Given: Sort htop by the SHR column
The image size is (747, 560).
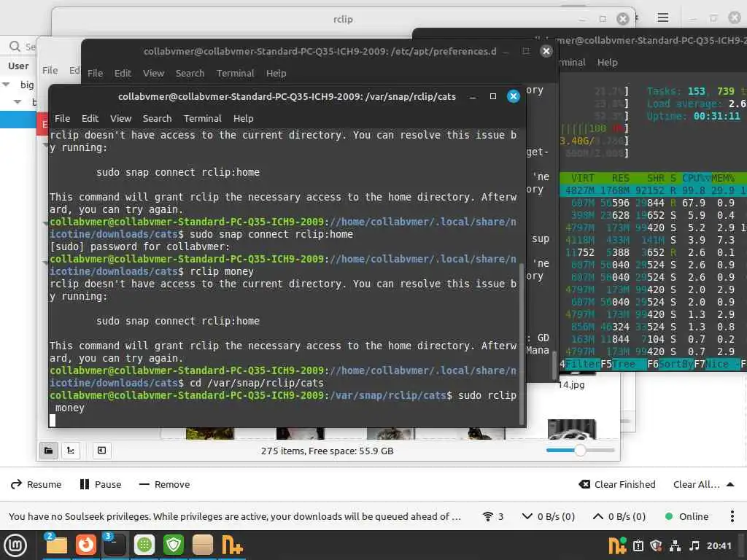Looking at the screenshot, I should coord(656,178).
